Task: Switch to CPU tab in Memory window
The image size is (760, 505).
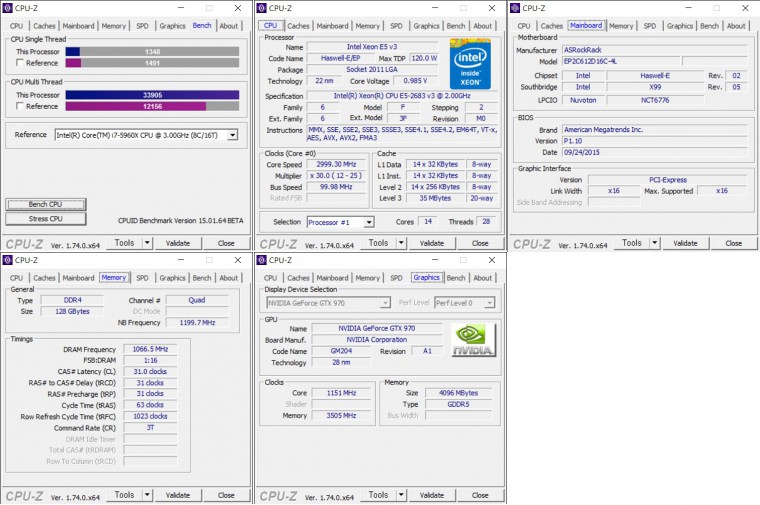Action: coord(16,278)
